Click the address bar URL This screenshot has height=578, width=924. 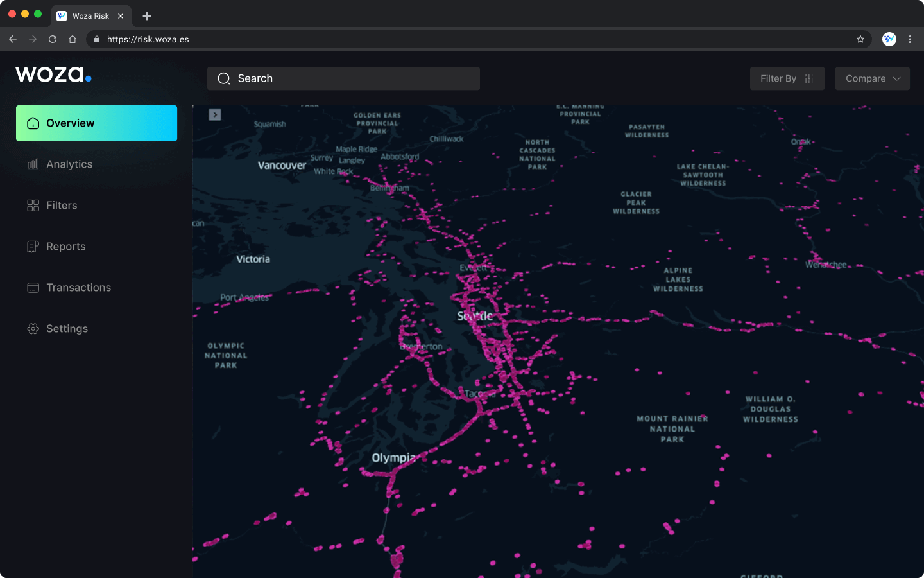pyautogui.click(x=148, y=39)
